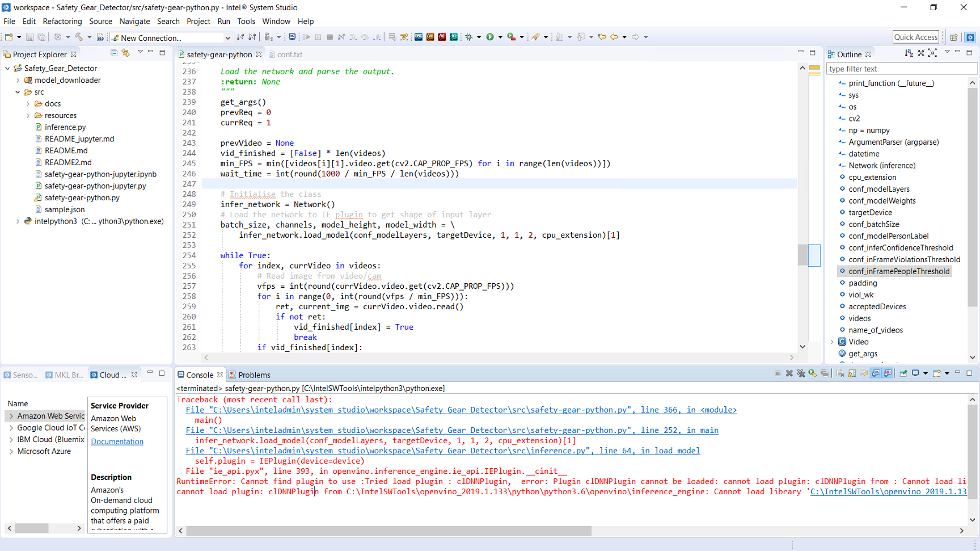Click Display Selected Console monitor icon
Screen dimensions: 980x551
[915, 373]
